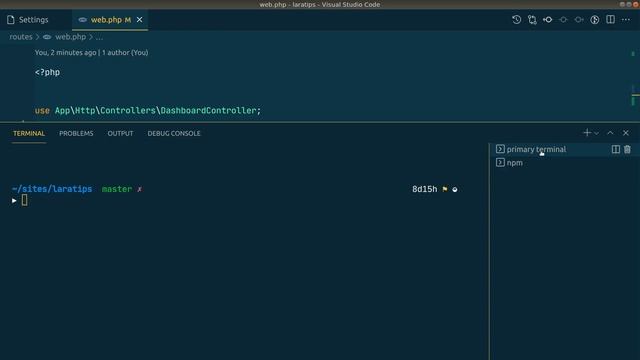Click the web.php tab file type icon
This screenshot has height=360, width=640.
coord(82,20)
